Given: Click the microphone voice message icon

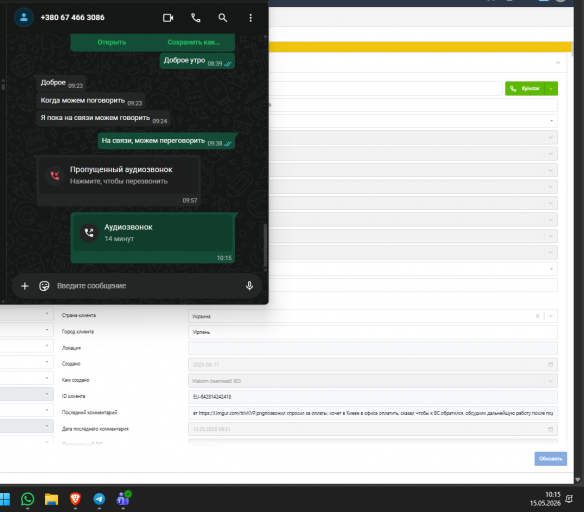Looking at the screenshot, I should click(250, 286).
